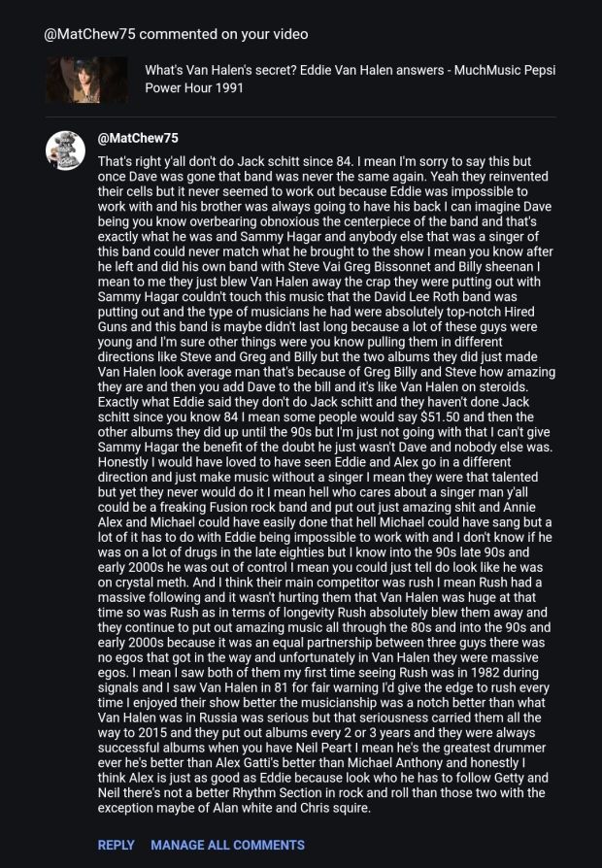602x868 pixels.
Task: Click the commenter's profile avatar
Action: 65,150
